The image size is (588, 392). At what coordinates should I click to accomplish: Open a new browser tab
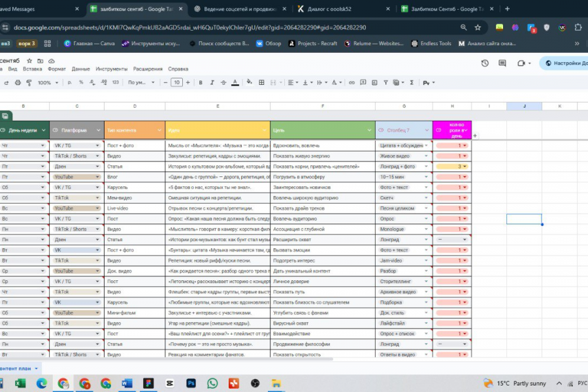coord(508,8)
